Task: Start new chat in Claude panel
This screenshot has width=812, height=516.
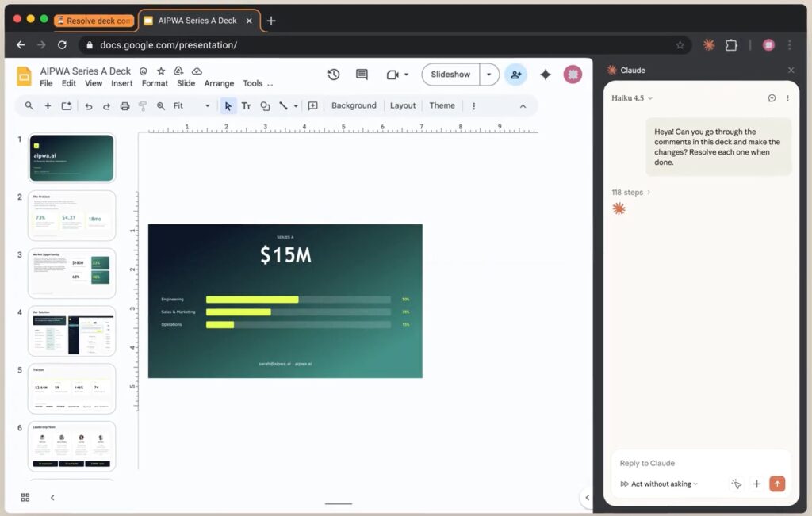Action: pos(772,98)
